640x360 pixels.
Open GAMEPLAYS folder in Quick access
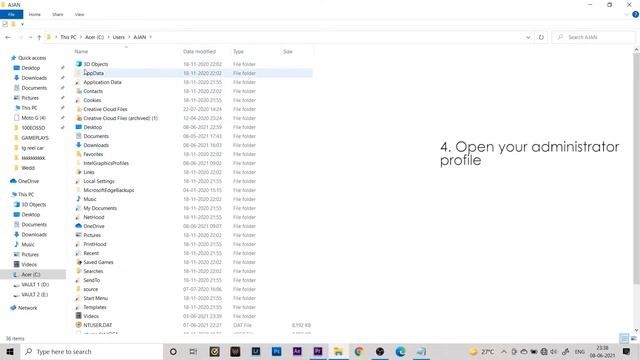[35, 138]
